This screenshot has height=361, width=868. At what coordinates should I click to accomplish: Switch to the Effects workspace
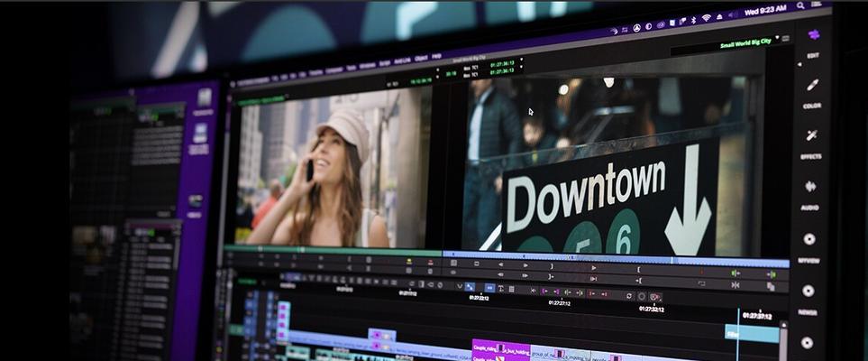[811, 144]
